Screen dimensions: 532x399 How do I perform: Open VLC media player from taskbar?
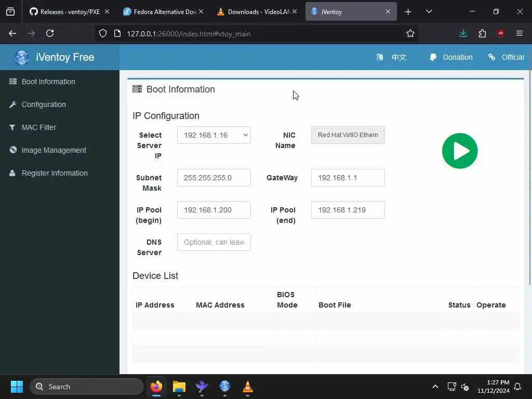click(x=248, y=387)
